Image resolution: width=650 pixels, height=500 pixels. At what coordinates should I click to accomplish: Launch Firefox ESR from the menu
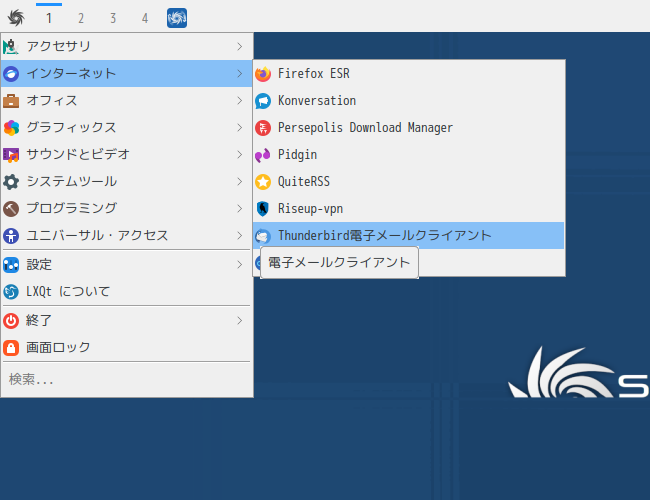pos(409,74)
